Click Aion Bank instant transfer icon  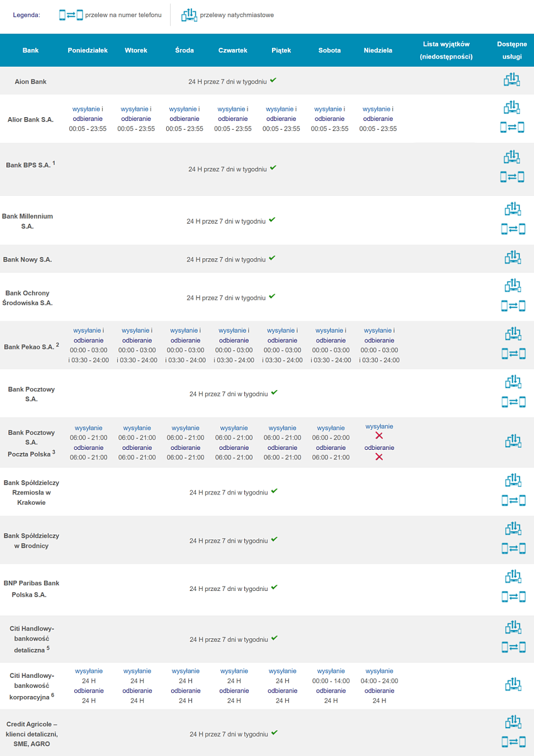point(513,80)
